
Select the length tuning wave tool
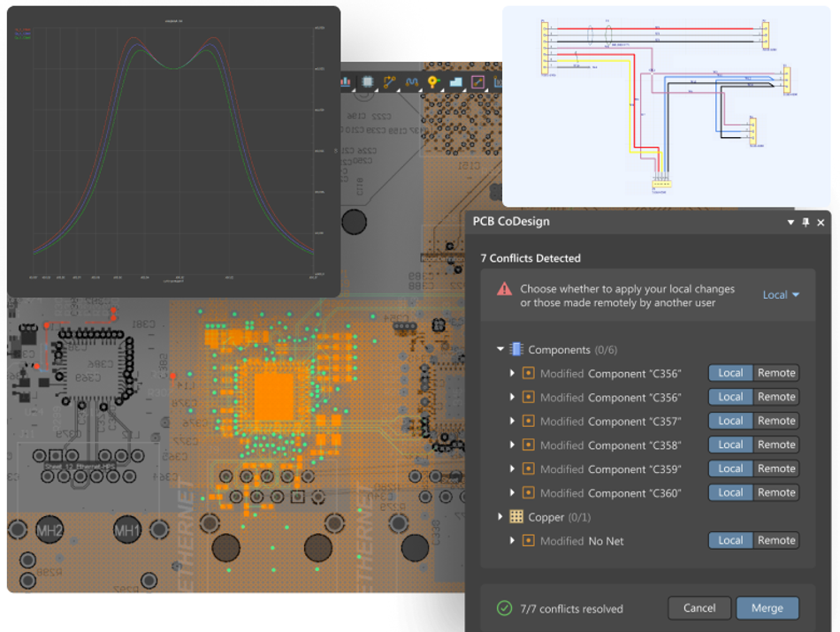(x=412, y=81)
